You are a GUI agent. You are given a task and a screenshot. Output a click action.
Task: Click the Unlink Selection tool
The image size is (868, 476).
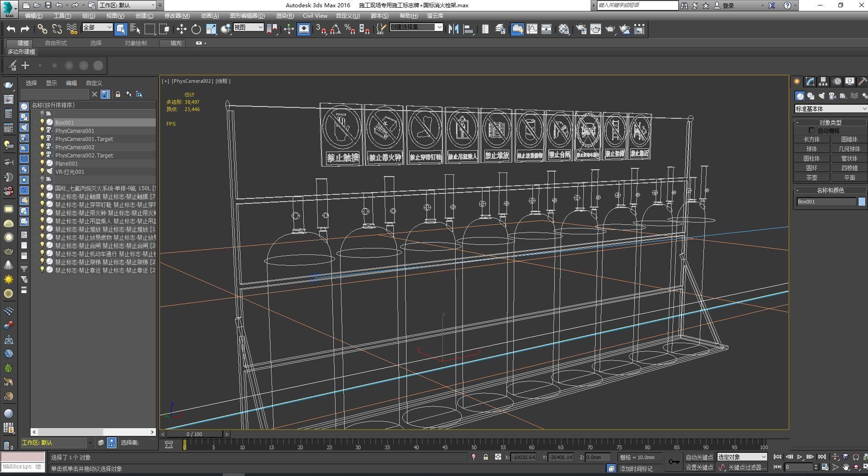(x=57, y=29)
